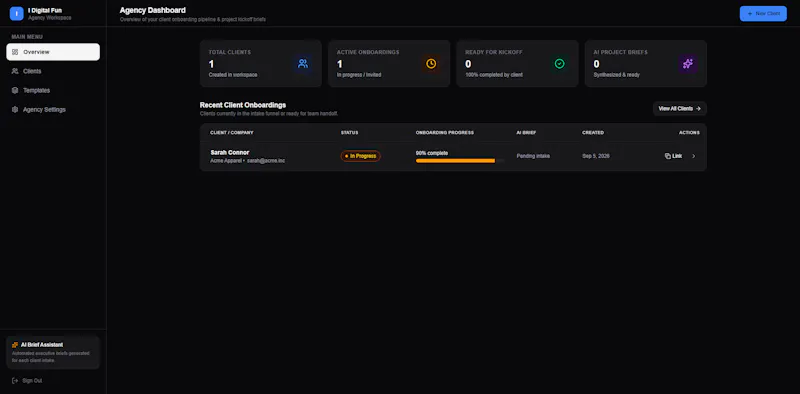Click the Active Onboardings card label
The image size is (800, 394).
click(368, 52)
